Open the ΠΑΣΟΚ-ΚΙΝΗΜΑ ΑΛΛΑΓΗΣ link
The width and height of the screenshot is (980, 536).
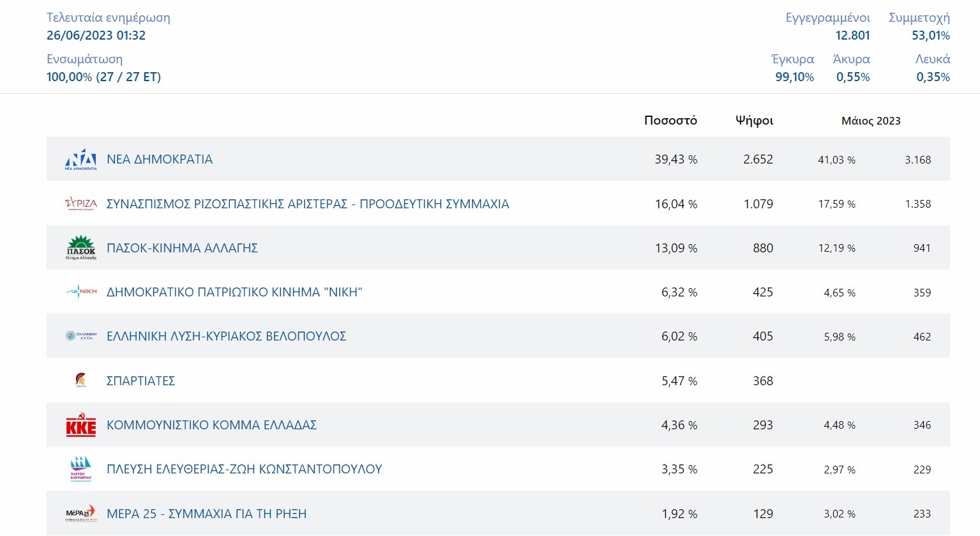point(182,248)
